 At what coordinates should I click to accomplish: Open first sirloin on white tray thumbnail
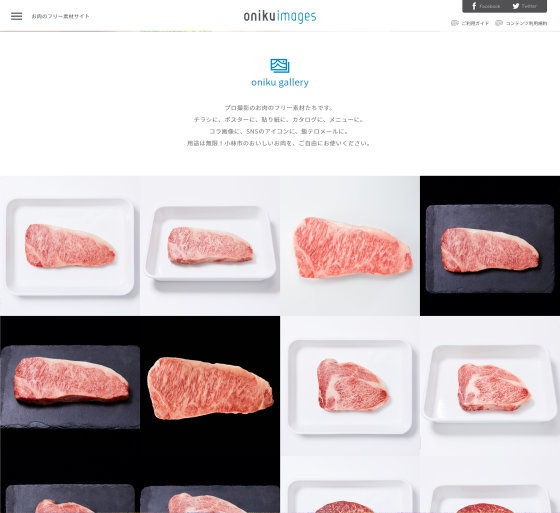pos(70,246)
